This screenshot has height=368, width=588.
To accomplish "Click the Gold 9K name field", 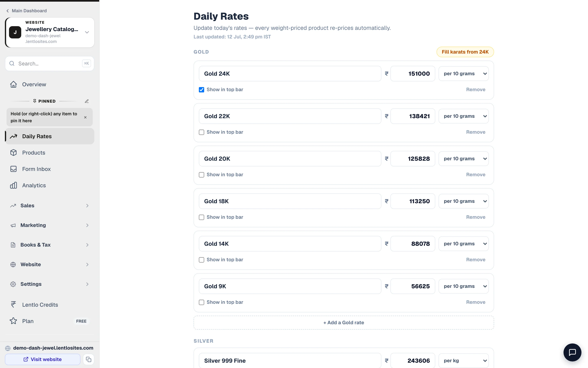I will coord(290,286).
